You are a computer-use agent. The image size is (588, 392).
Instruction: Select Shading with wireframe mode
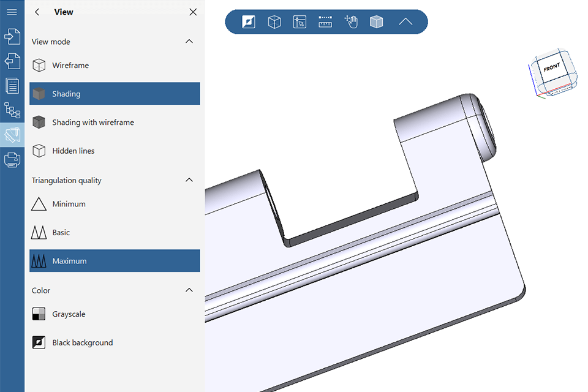pos(115,123)
